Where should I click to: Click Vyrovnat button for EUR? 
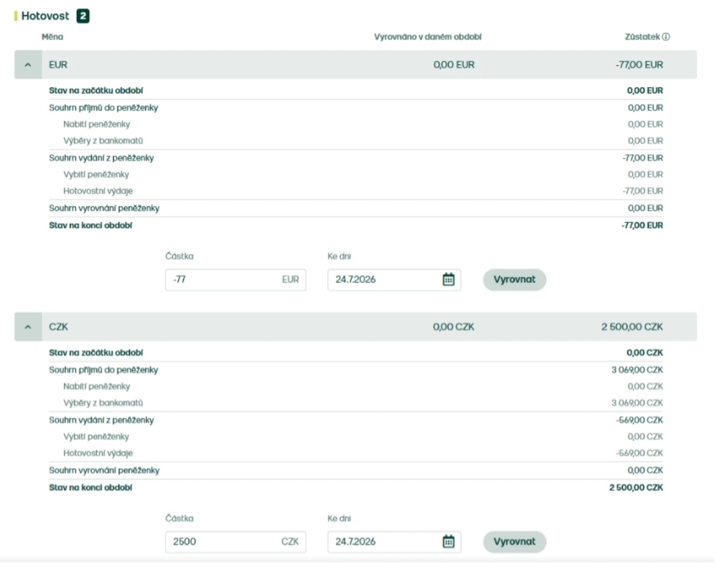(514, 280)
